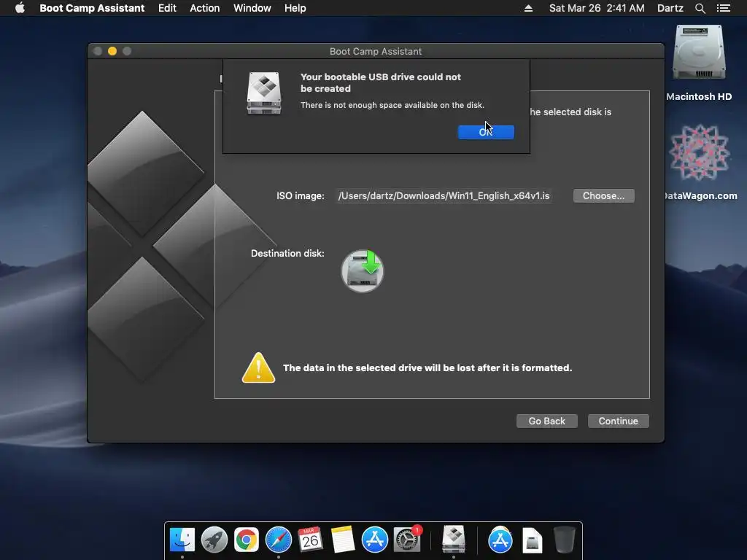Click Boot Camp Assistant icon in Dock

[x=454, y=539]
